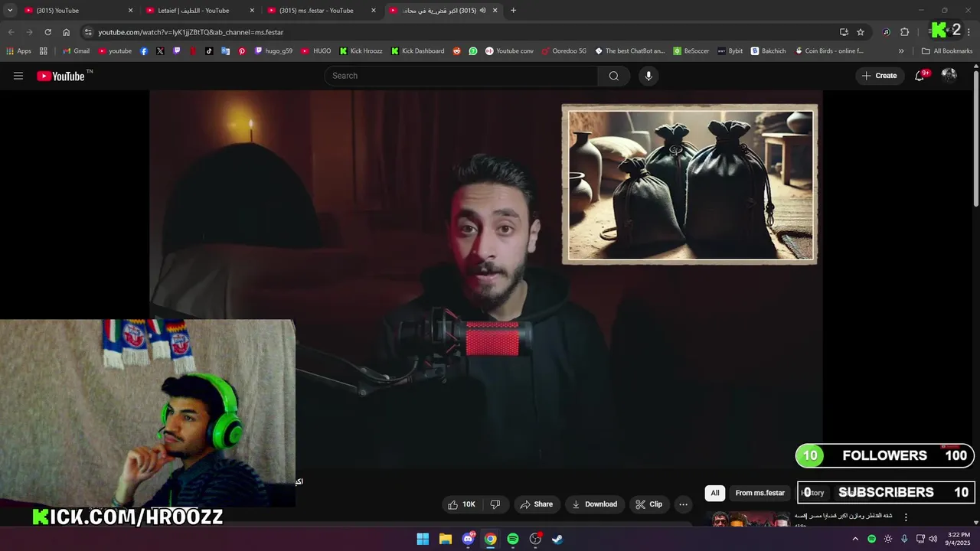980x551 pixels.
Task: Reload the page
Action: coord(47,32)
